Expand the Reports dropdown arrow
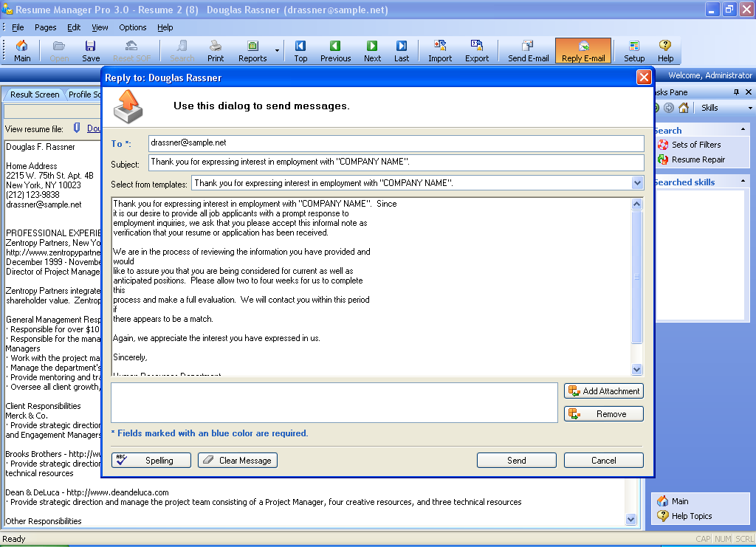Viewport: 756px width, 547px height. pyautogui.click(x=277, y=51)
